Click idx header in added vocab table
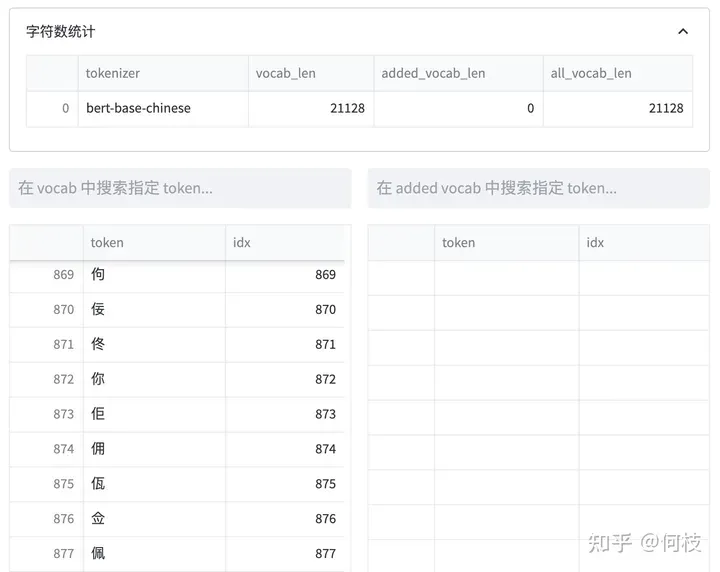Viewport: 720px width, 572px height. (644, 243)
